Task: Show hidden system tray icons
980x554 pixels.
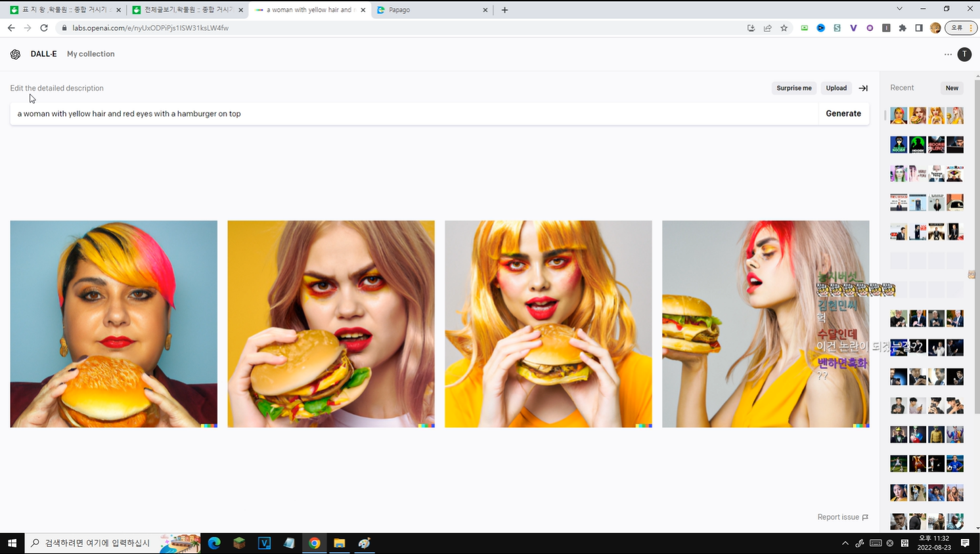Action: pos(845,543)
